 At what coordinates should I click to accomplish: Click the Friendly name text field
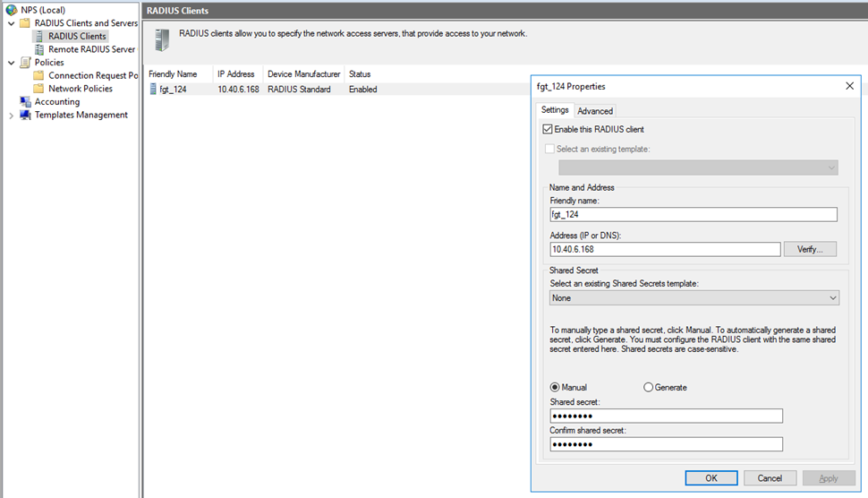pyautogui.click(x=693, y=215)
